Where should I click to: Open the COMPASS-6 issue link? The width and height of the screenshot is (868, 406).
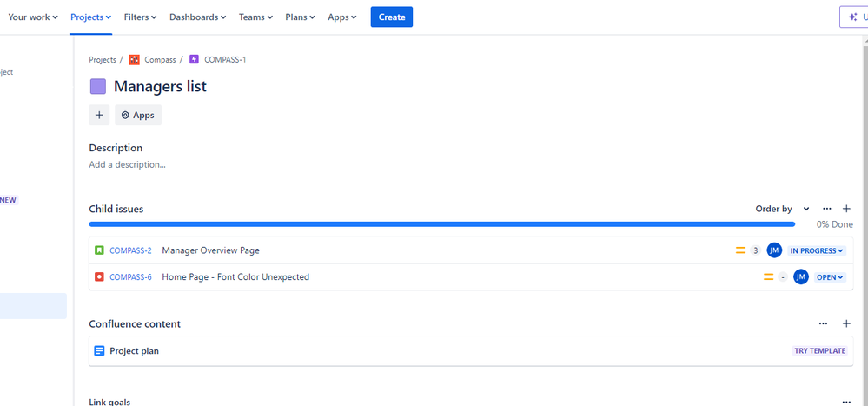130,277
